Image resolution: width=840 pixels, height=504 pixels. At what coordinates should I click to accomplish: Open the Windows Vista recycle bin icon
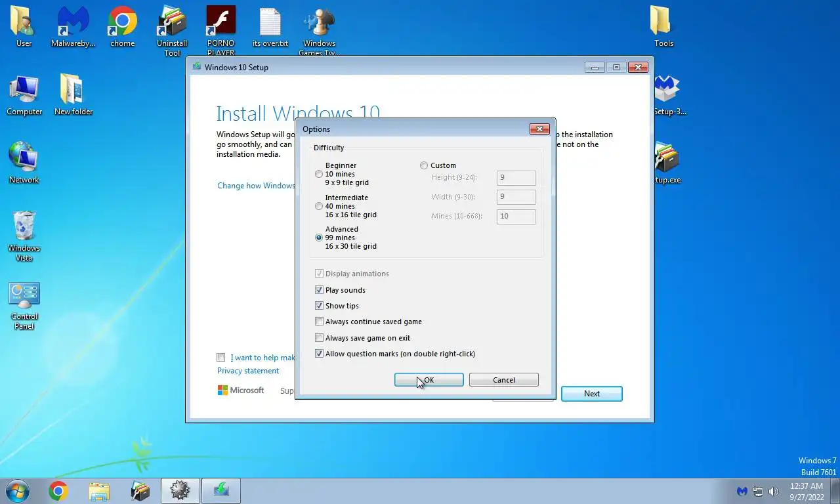coord(24,236)
